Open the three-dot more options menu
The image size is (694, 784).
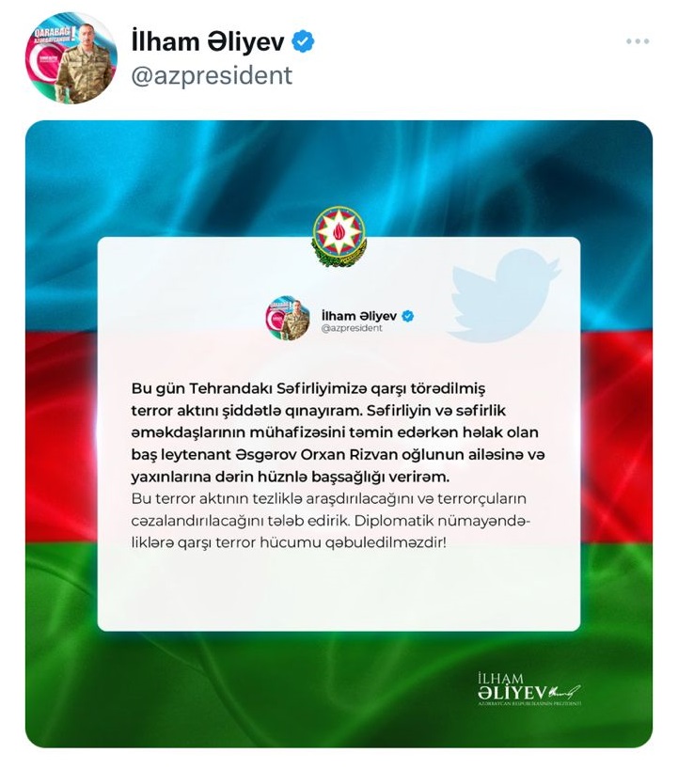pos(638,41)
